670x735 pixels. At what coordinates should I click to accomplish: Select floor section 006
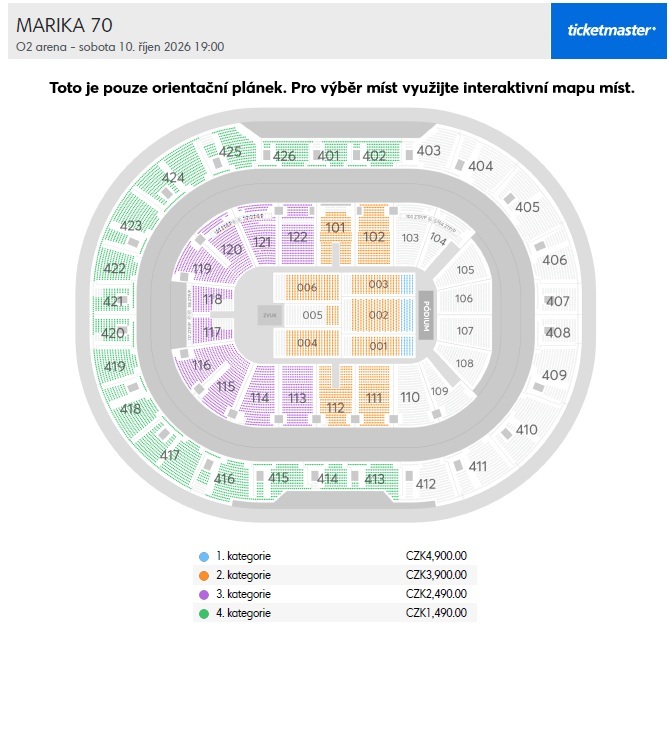point(307,287)
